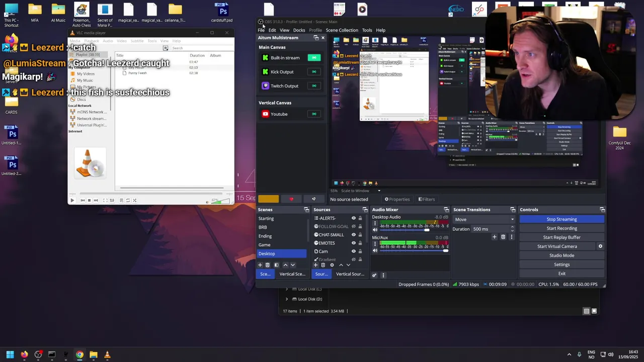Stop playback in VLC media player

89,200
